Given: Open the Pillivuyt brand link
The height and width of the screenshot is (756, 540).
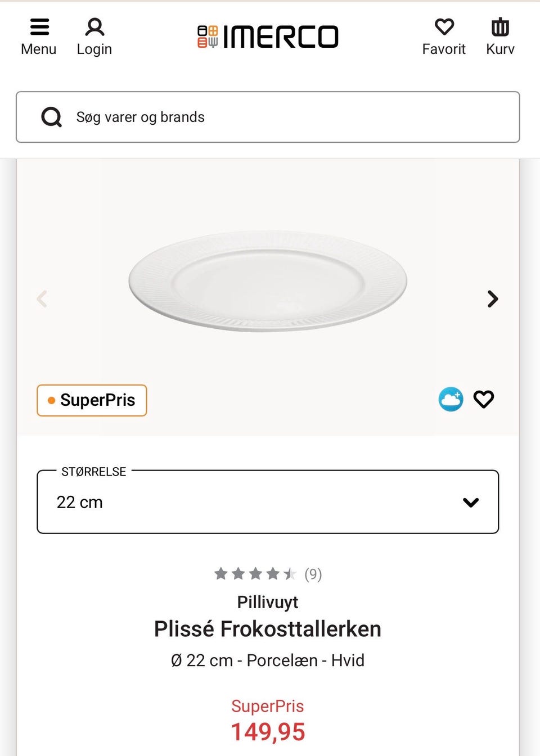Looking at the screenshot, I should [x=268, y=602].
